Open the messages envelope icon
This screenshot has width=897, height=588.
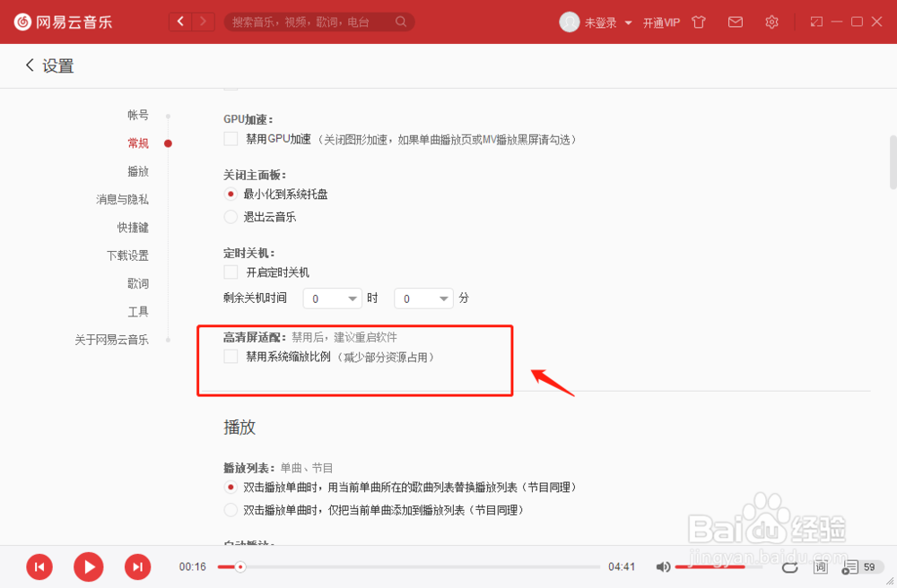click(x=736, y=22)
